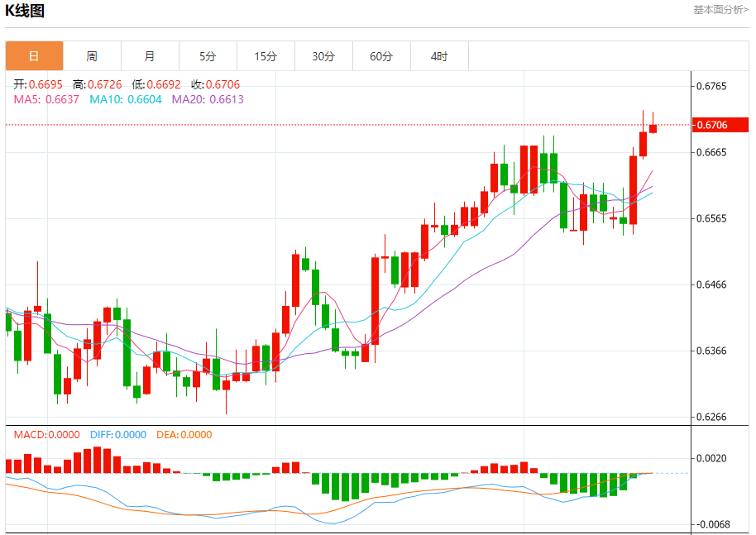Click the MACD:0.0000 indicator label
Screen dimensions: 756x535
point(47,435)
